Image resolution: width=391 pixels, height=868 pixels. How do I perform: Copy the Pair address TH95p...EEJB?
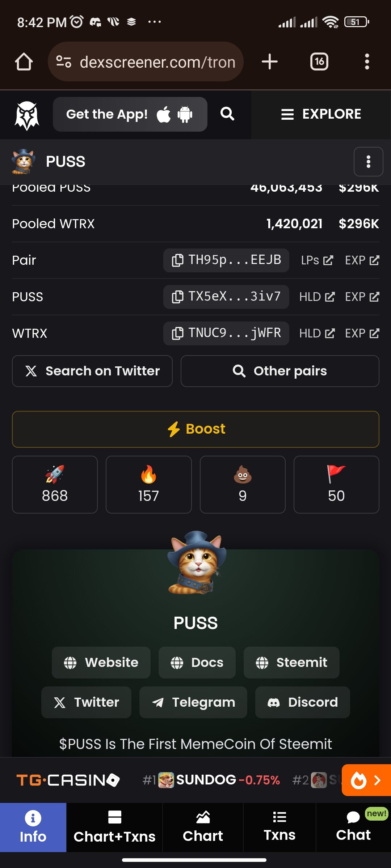click(x=226, y=260)
